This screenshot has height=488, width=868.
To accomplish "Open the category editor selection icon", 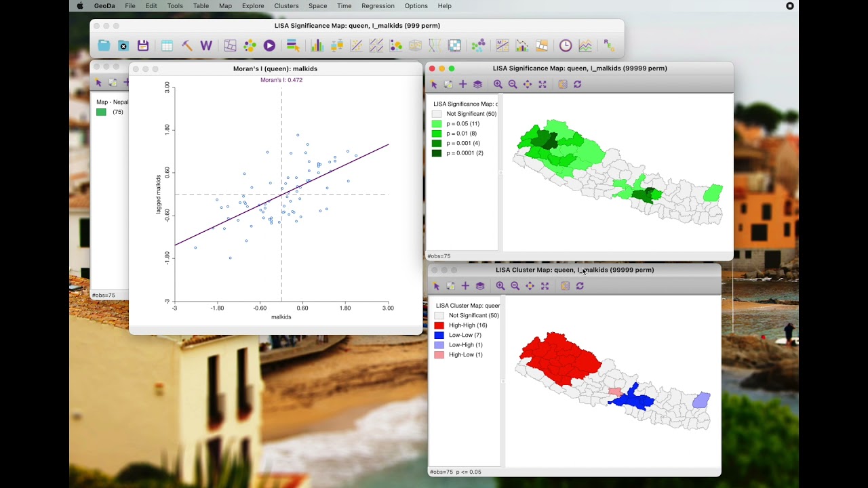I will 293,45.
